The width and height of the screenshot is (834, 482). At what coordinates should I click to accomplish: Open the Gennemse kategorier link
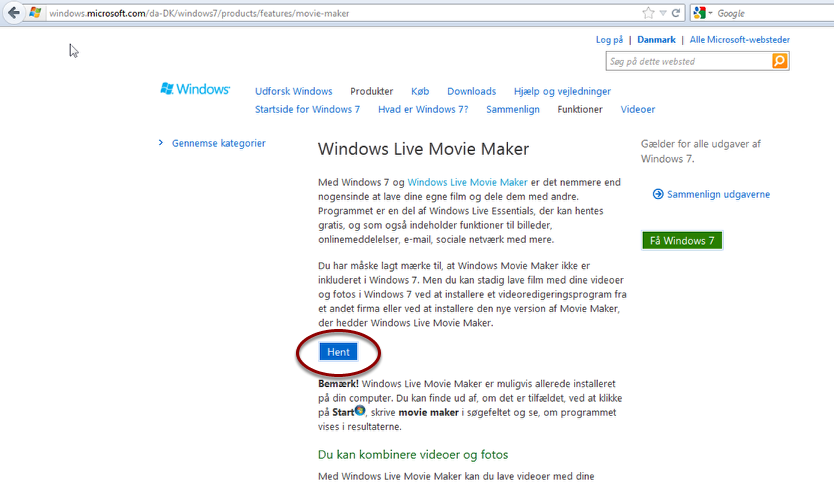(219, 143)
